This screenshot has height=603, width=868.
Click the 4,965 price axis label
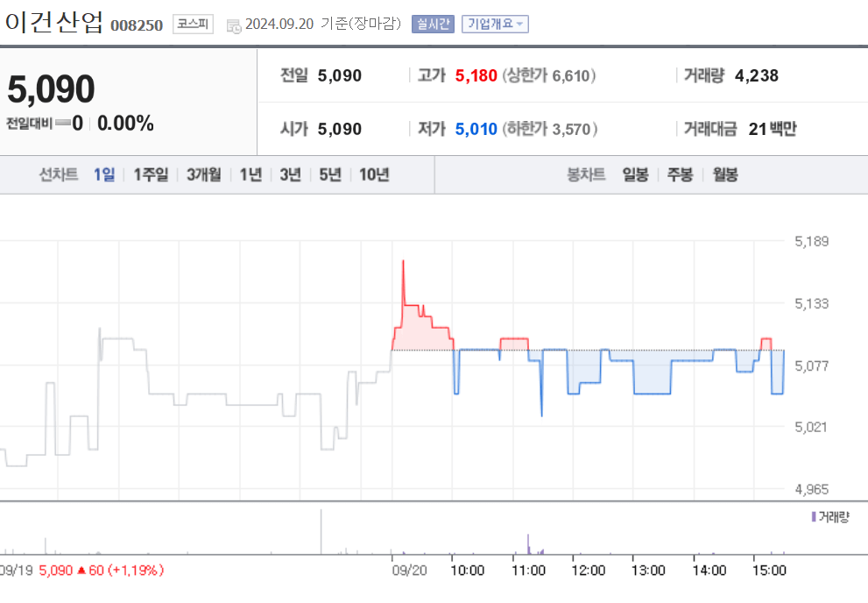tap(812, 489)
